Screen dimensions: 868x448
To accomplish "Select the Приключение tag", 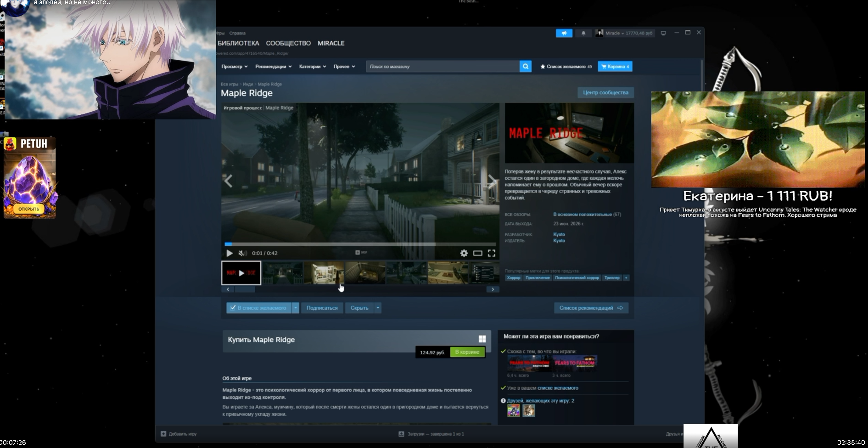I will tap(538, 278).
